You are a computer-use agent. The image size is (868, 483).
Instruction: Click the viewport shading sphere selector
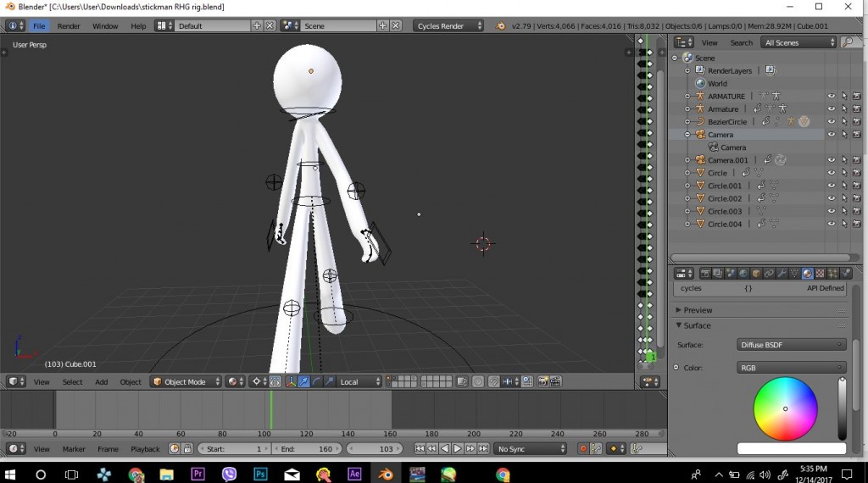click(236, 382)
